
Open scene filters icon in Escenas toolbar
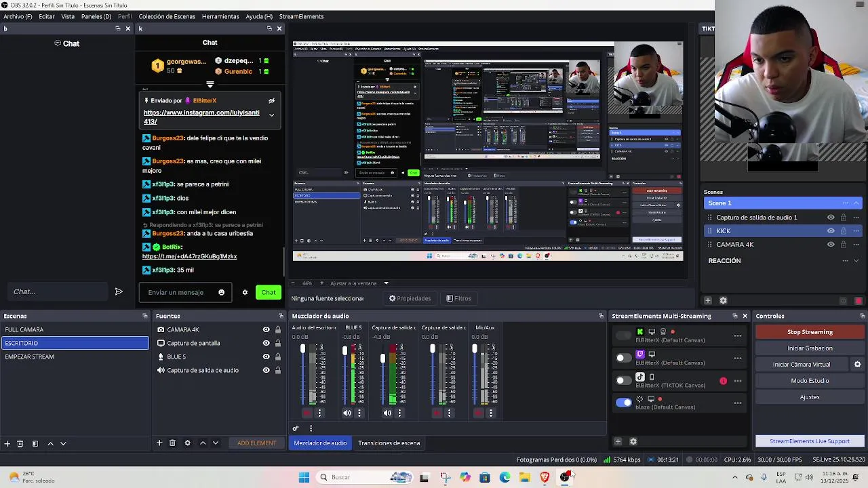pyautogui.click(x=35, y=443)
